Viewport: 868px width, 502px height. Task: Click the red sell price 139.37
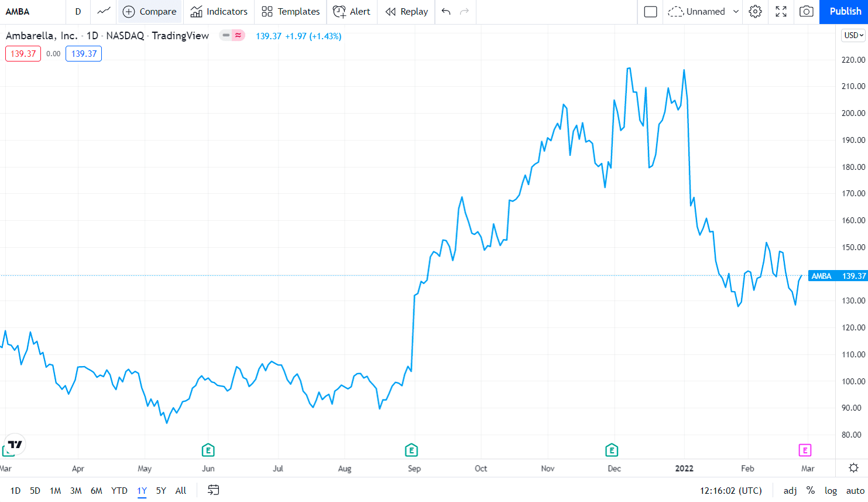click(x=23, y=53)
